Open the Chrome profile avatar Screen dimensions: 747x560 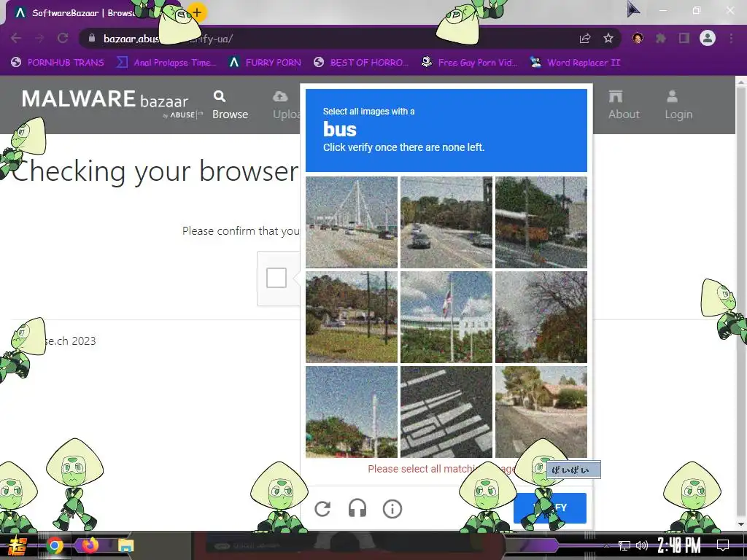click(x=708, y=38)
